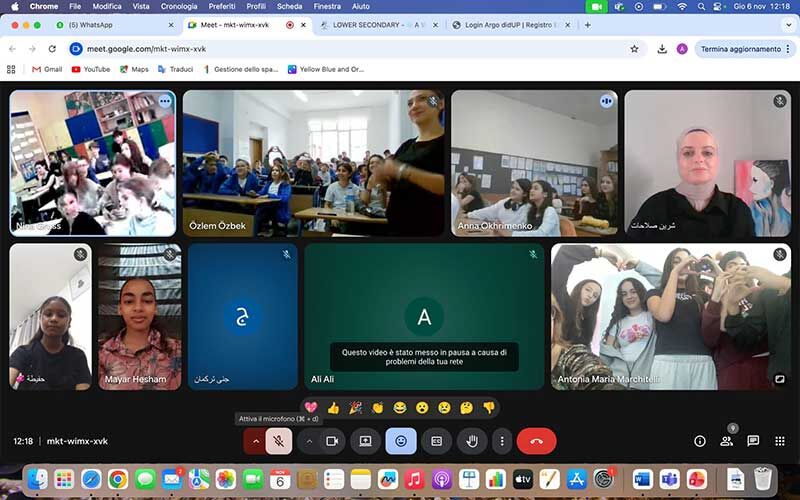
Task: Present your screen now
Action: (365, 441)
